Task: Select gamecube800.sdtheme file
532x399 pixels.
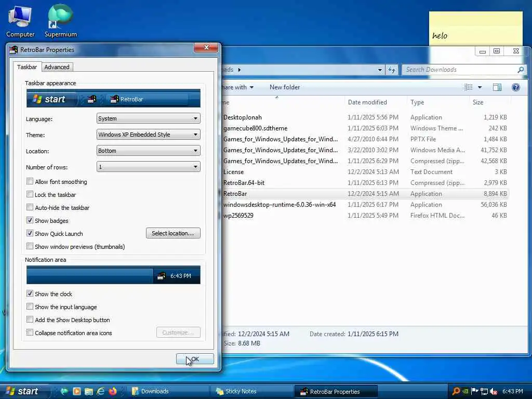Action: click(365, 128)
